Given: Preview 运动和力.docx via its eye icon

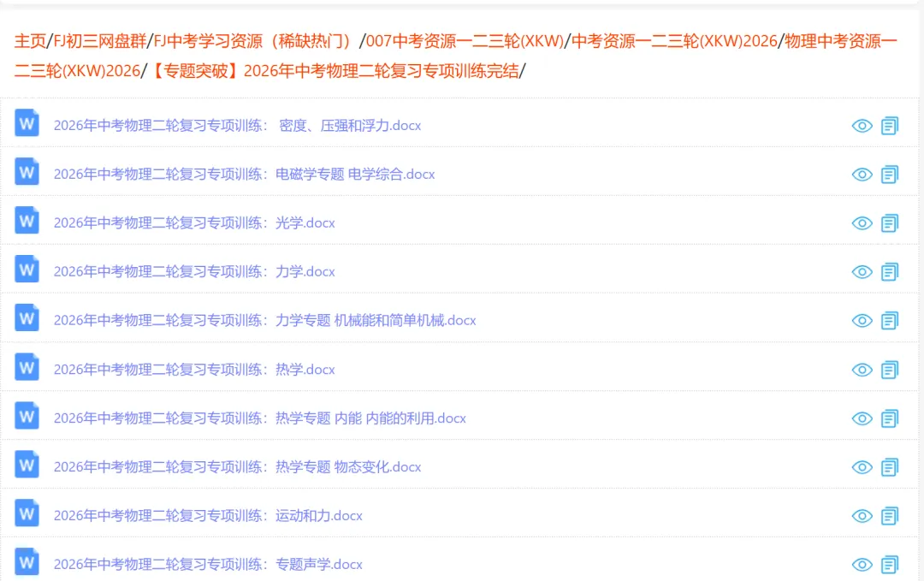Looking at the screenshot, I should 862,515.
